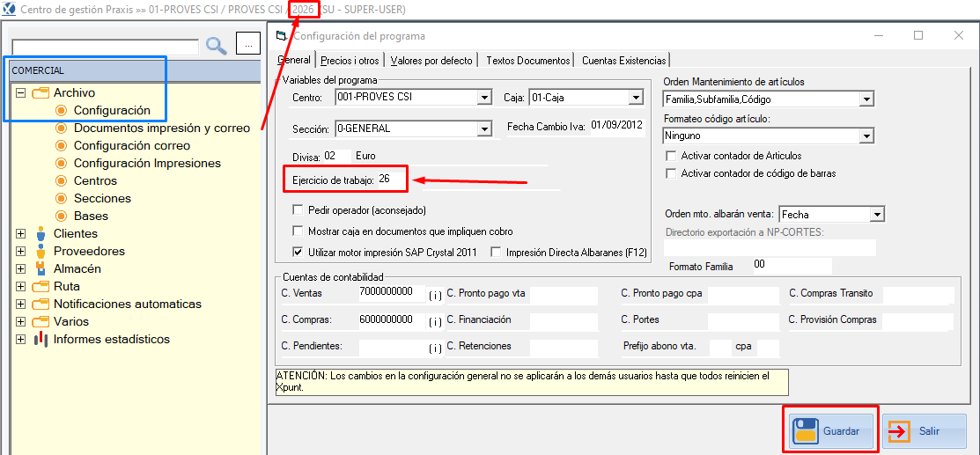Open the Valores por defecto tab

pyautogui.click(x=431, y=61)
